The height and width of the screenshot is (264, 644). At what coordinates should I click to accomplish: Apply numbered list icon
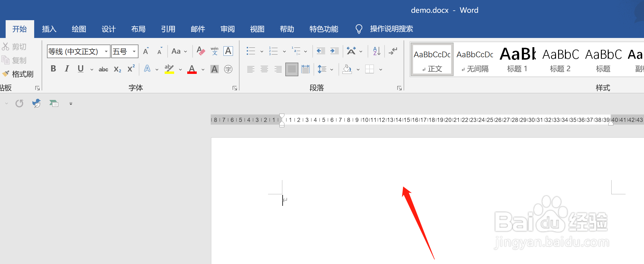[273, 51]
